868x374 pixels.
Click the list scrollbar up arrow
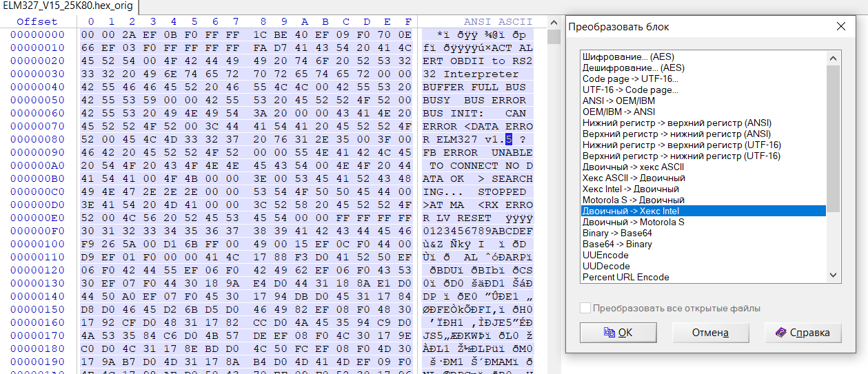coord(834,58)
